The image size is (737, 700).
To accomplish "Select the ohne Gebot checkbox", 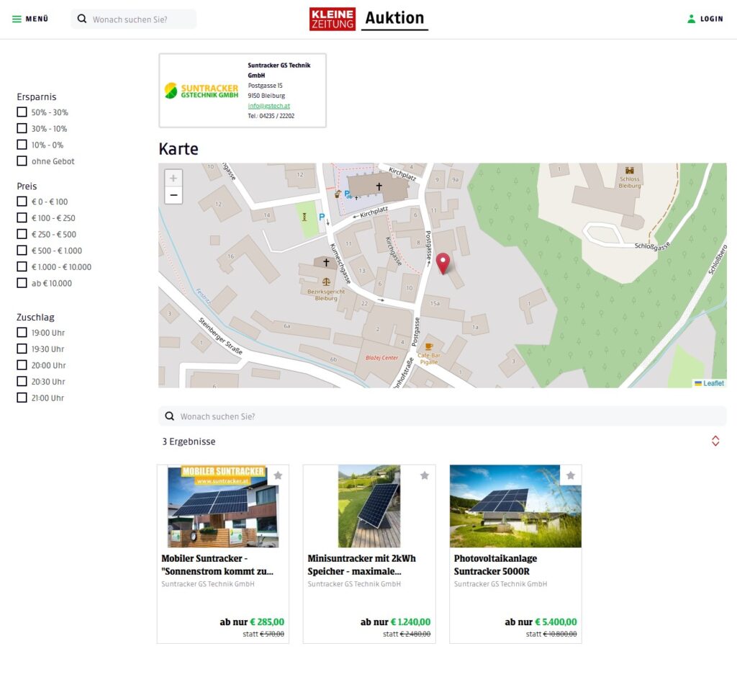I will 22,161.
